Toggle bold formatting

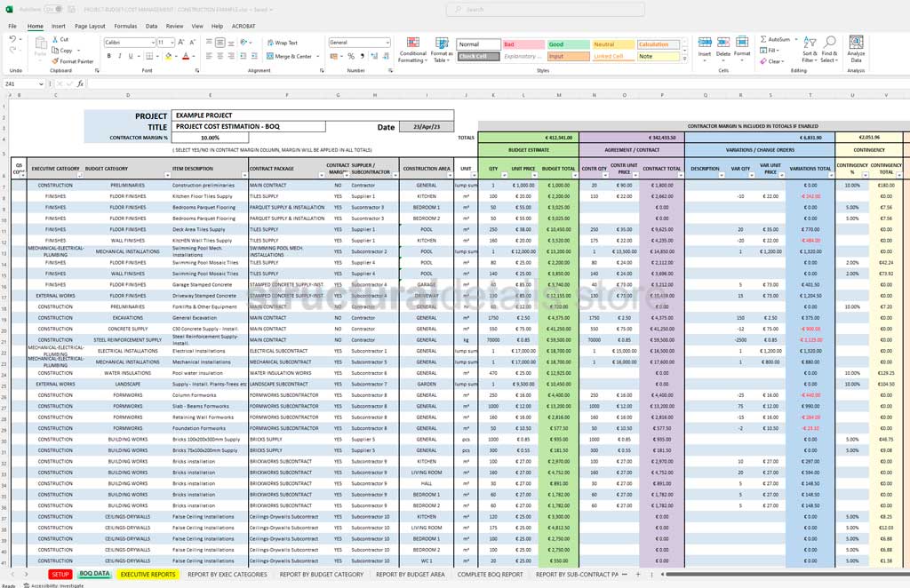(108, 56)
